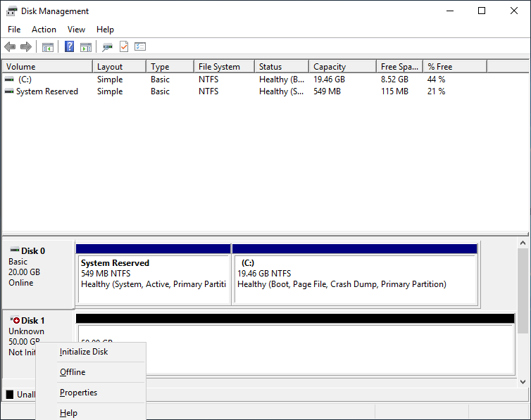The image size is (531, 420).
Task: Click the checklist settings toolbar icon
Action: [x=140, y=46]
